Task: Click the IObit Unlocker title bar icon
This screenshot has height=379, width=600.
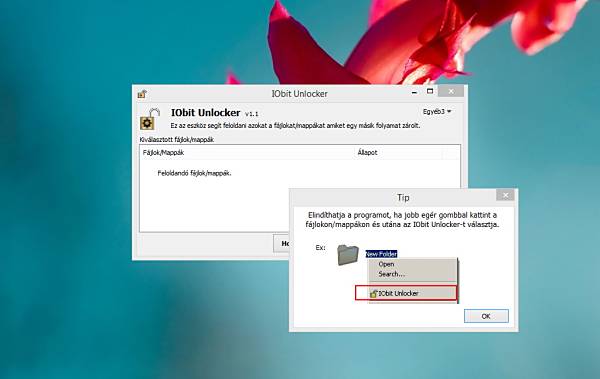Action: click(142, 93)
